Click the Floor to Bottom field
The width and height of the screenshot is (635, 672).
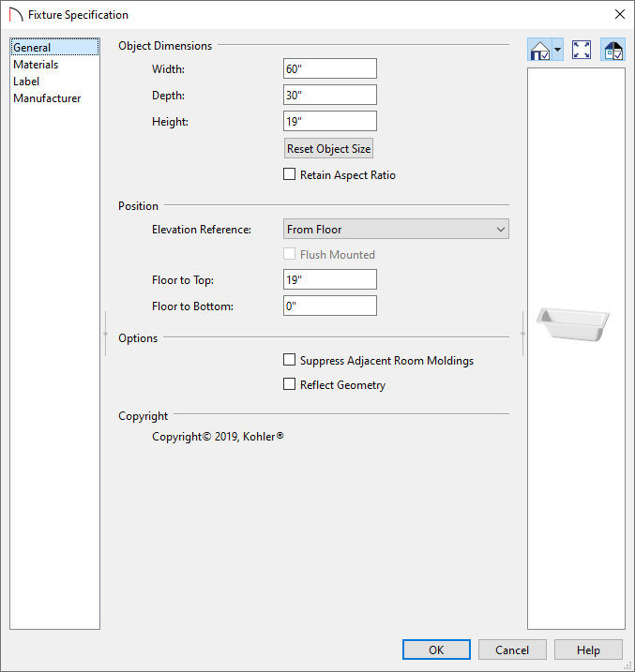[330, 306]
